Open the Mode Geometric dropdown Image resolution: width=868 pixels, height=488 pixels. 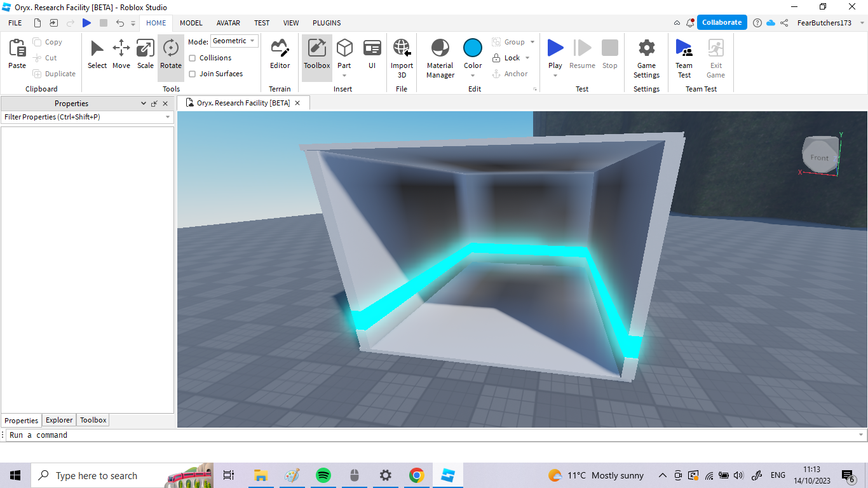tap(234, 41)
